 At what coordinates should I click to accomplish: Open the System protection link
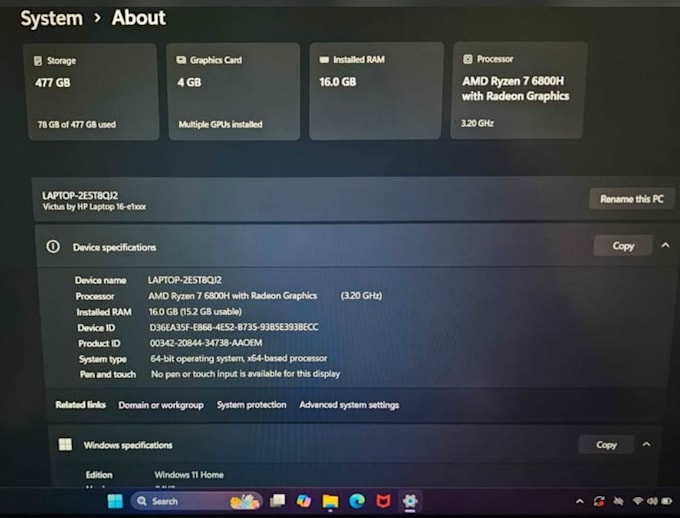tap(252, 405)
